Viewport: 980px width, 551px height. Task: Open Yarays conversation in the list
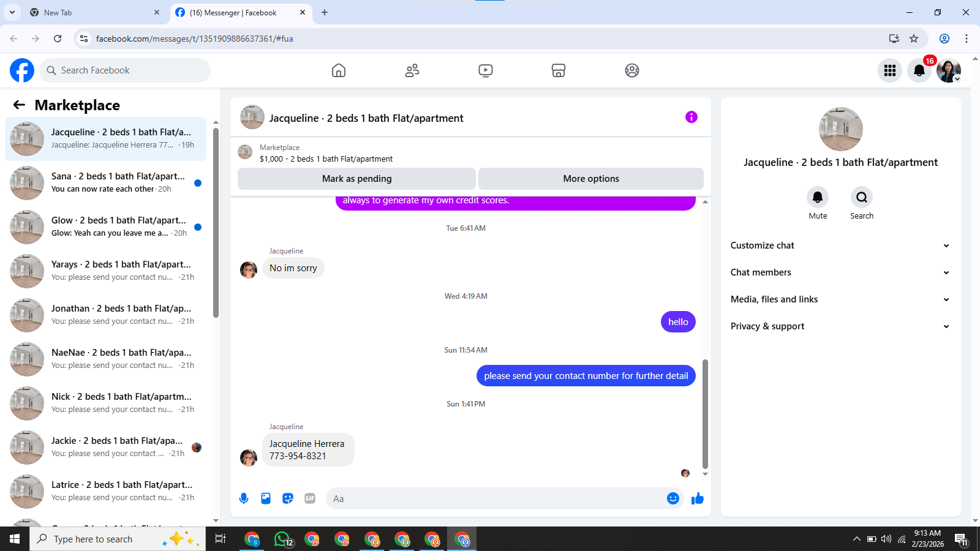[x=105, y=271]
